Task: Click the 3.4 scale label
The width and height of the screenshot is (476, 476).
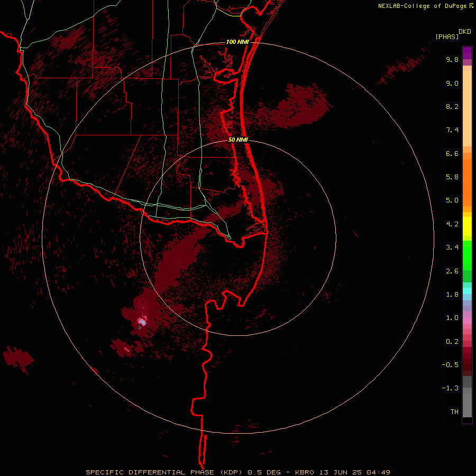Action: (x=452, y=248)
